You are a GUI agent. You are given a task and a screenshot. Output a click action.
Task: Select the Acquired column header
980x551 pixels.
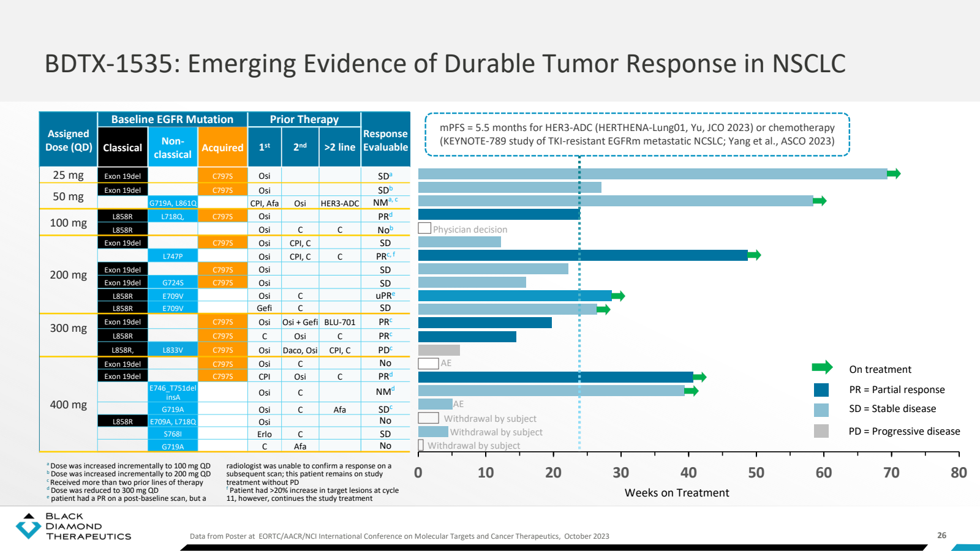(222, 148)
